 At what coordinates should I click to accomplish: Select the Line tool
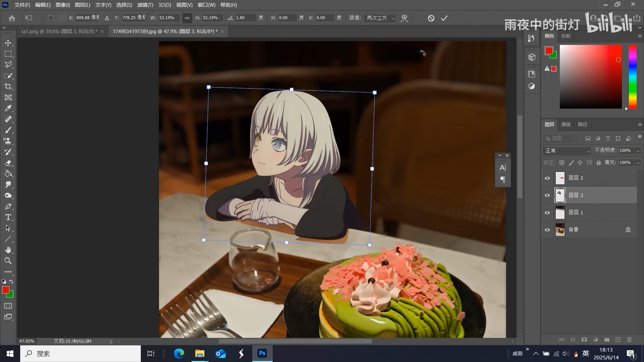click(x=8, y=239)
